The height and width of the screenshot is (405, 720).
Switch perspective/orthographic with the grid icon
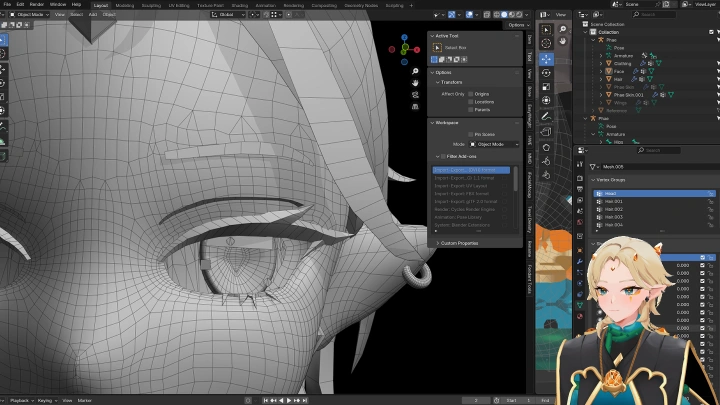coord(415,107)
